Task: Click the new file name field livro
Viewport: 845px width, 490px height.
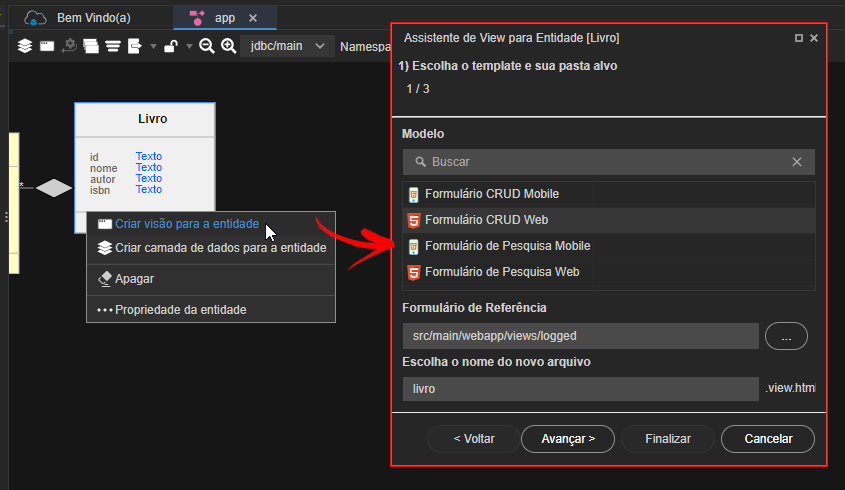Action: tap(580, 389)
